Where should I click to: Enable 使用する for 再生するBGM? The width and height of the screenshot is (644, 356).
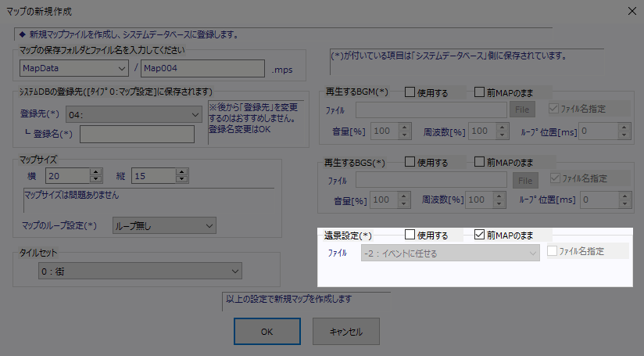point(410,92)
